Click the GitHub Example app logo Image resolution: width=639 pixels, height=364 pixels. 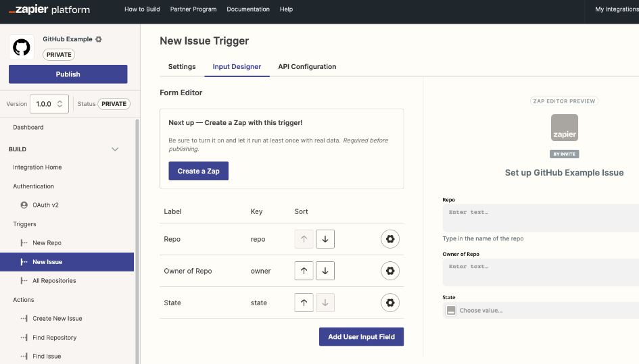tap(22, 47)
